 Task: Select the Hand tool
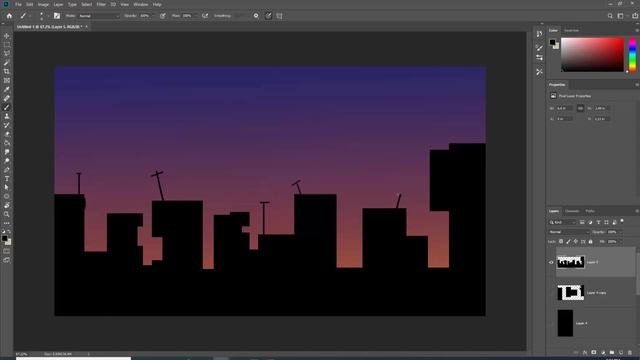coord(7,205)
